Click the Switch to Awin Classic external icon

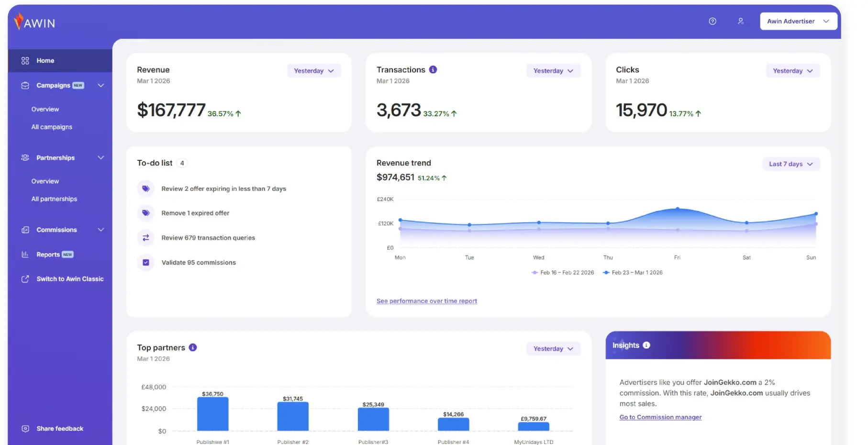coord(25,279)
